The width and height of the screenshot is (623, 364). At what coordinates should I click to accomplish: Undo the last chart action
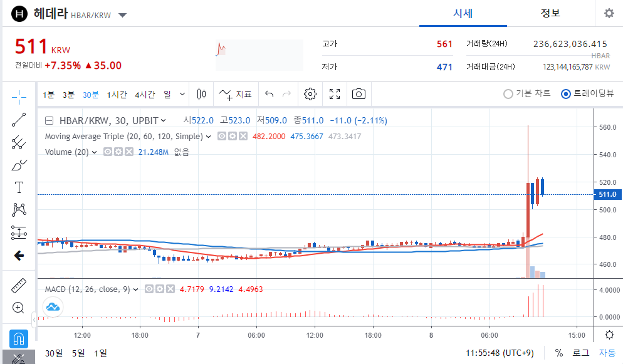pos(270,94)
